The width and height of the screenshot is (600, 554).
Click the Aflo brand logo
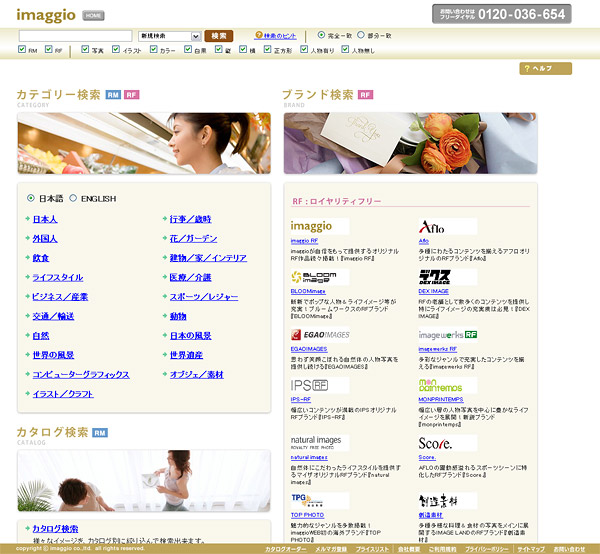click(x=433, y=226)
